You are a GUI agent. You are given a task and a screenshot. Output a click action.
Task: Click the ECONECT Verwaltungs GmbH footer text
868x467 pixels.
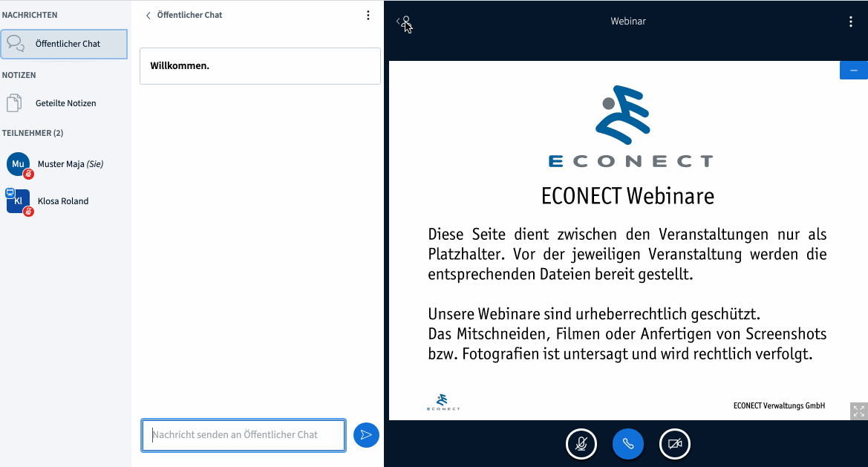779,405
